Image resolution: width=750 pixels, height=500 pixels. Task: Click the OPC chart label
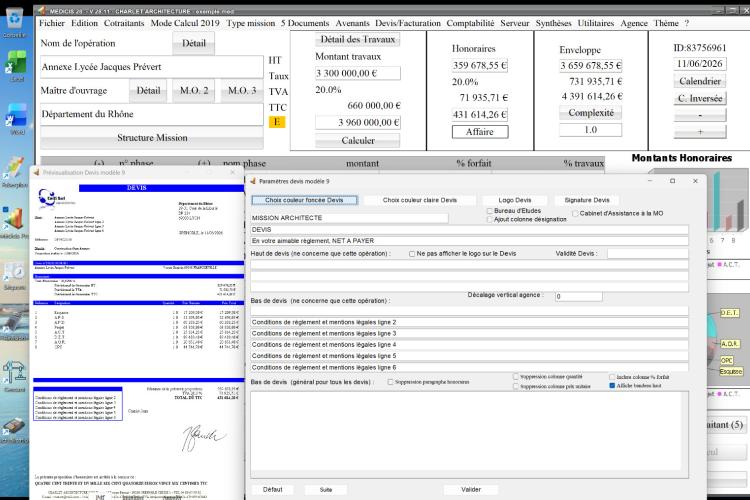coord(727,361)
